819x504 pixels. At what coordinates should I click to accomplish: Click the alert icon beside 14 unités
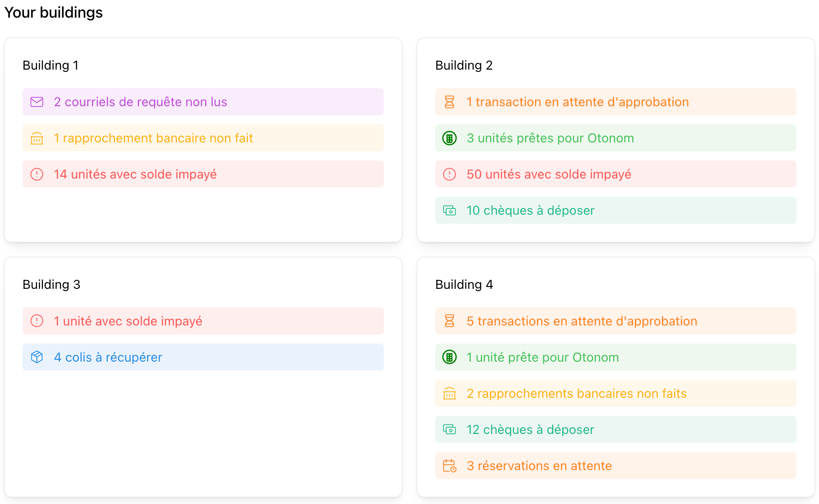pyautogui.click(x=37, y=174)
